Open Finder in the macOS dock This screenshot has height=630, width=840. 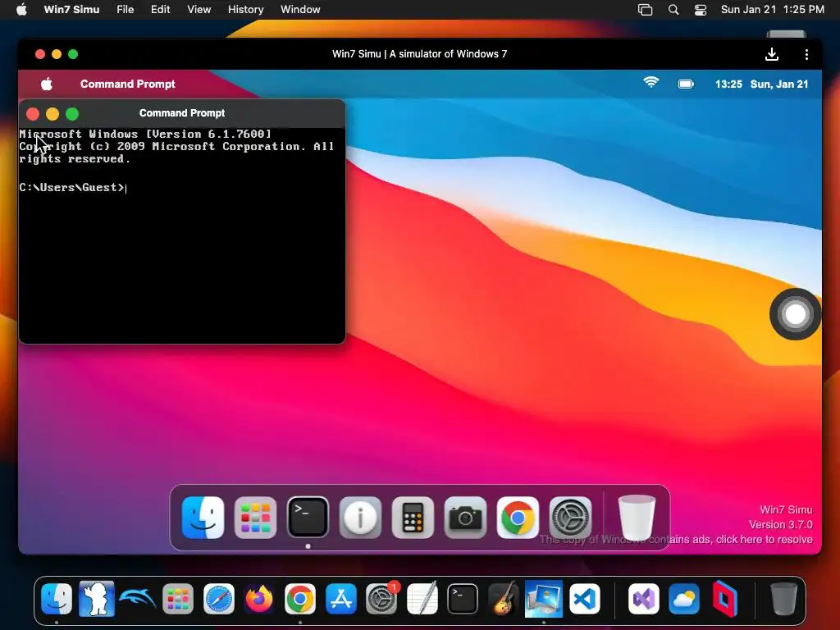[x=57, y=598]
